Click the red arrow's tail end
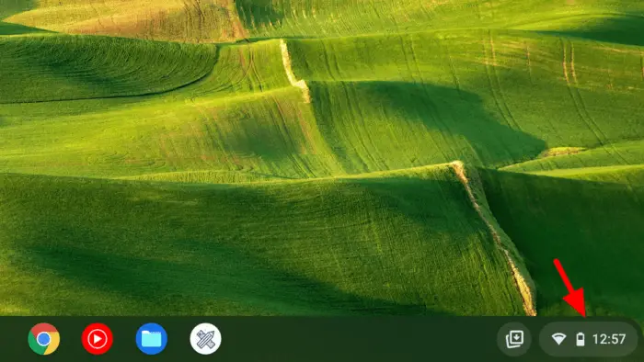644x362 pixels. pyautogui.click(x=556, y=261)
